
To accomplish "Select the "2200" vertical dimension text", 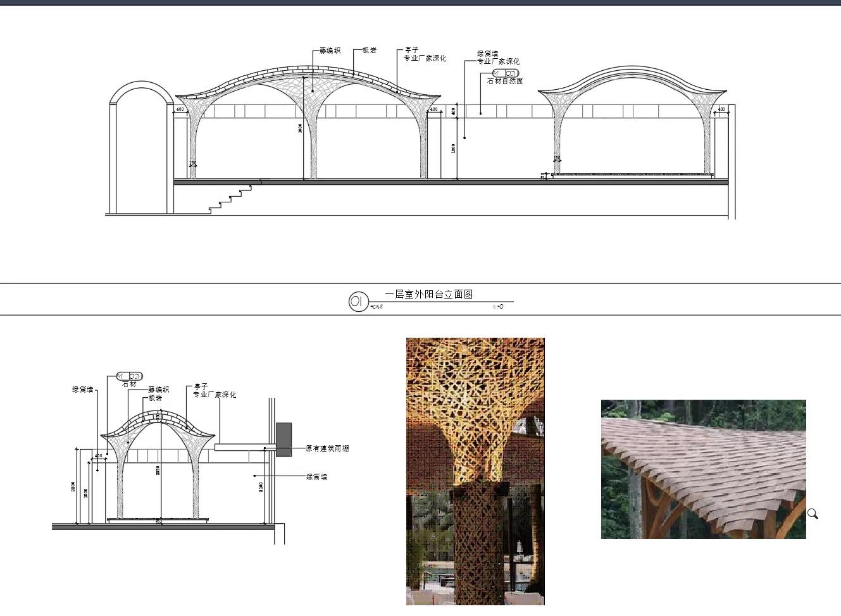I will pyautogui.click(x=73, y=487).
